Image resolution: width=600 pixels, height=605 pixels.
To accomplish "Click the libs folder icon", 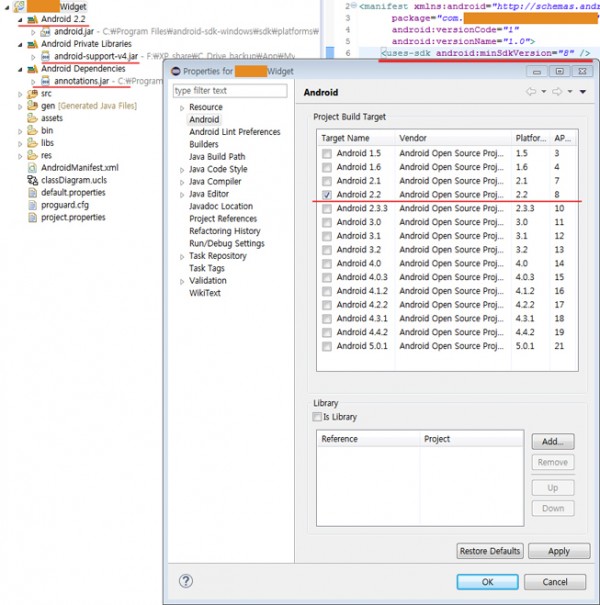I will point(32,143).
